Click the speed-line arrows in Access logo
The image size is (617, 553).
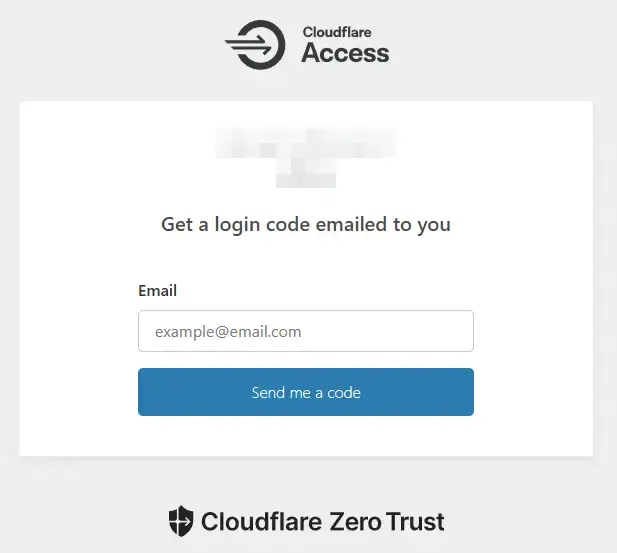tap(248, 44)
